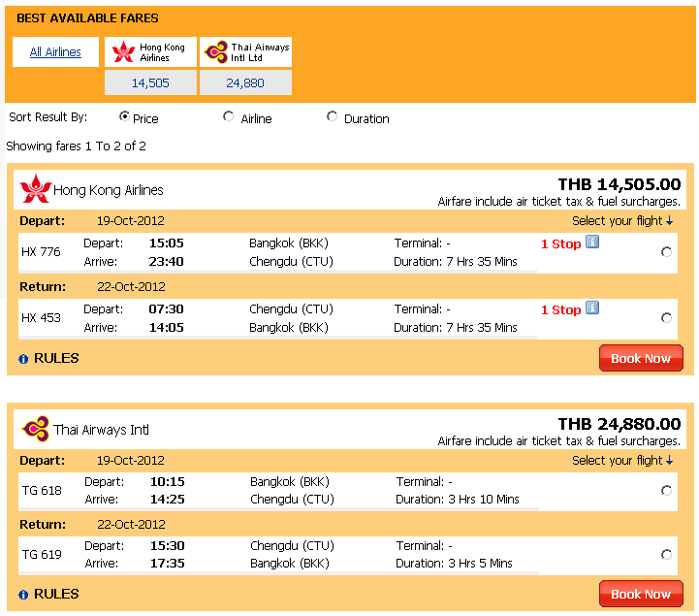Click arrival time 23:40

pyautogui.click(x=167, y=261)
